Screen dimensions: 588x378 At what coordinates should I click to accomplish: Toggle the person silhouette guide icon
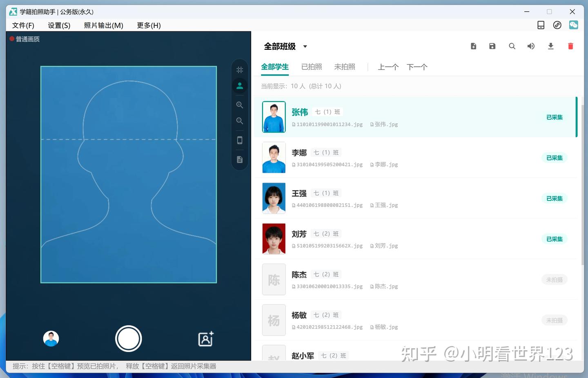[240, 86]
